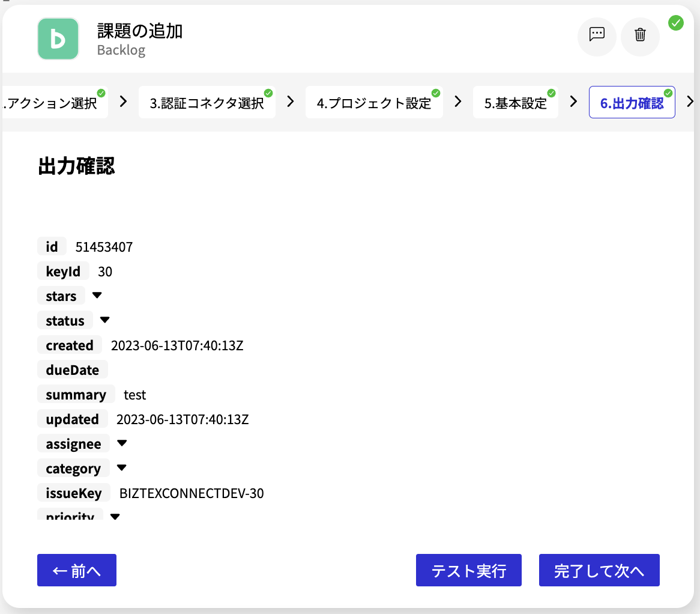Run the test with テスト実行 button
Image resolution: width=700 pixels, height=614 pixels.
469,570
